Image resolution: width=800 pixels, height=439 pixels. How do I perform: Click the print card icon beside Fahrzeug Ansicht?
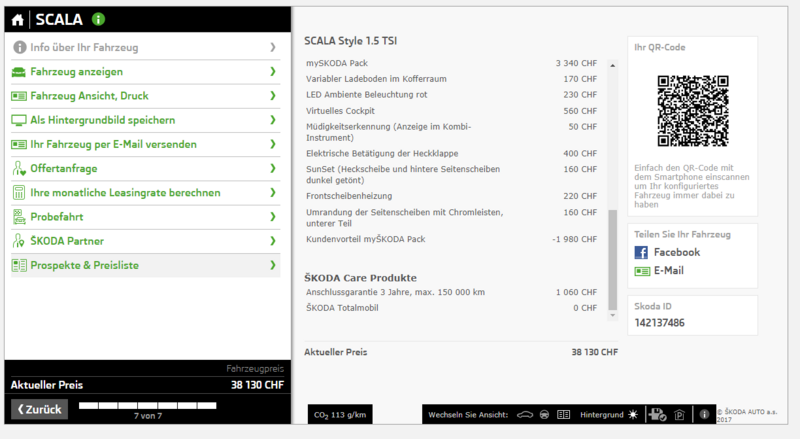click(x=19, y=96)
